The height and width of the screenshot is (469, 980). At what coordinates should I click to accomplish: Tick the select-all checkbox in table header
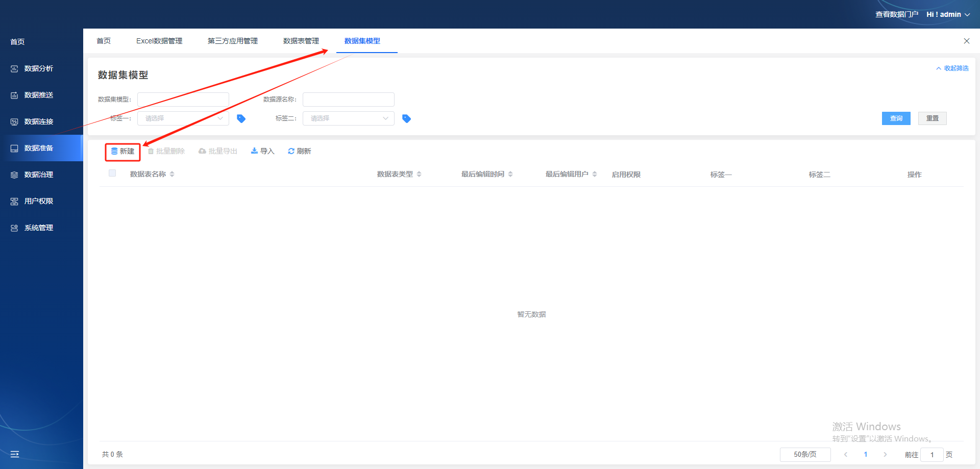(x=112, y=173)
